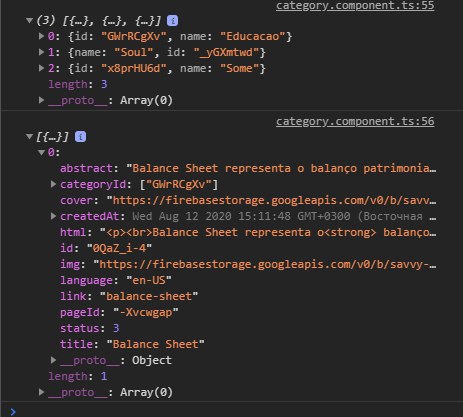Collapse the single-item [{…}] array log
The height and width of the screenshot is (417, 463).
click(29, 136)
